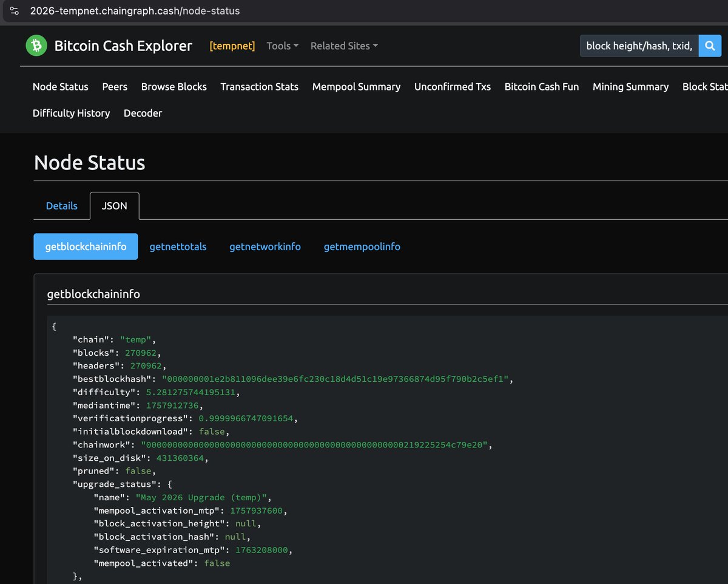728x584 pixels.
Task: Click the green Bitcoin Cash logo icon
Action: point(36,46)
